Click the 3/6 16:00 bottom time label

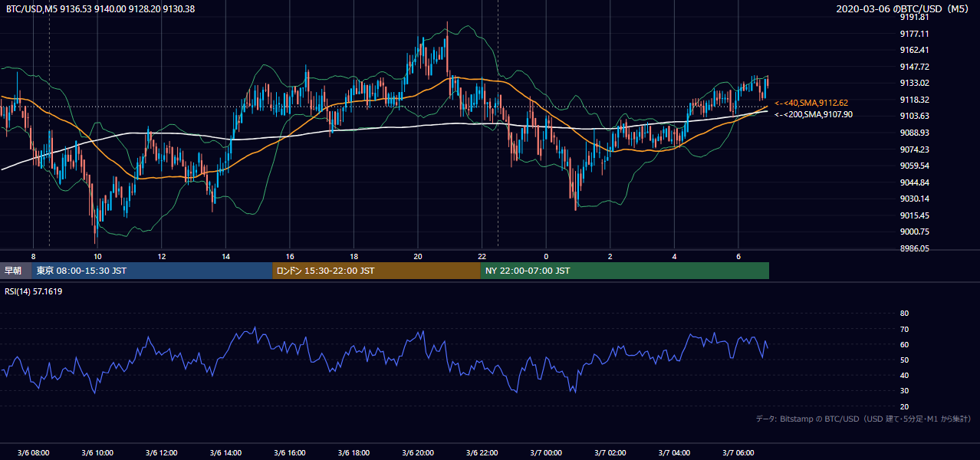[290, 453]
